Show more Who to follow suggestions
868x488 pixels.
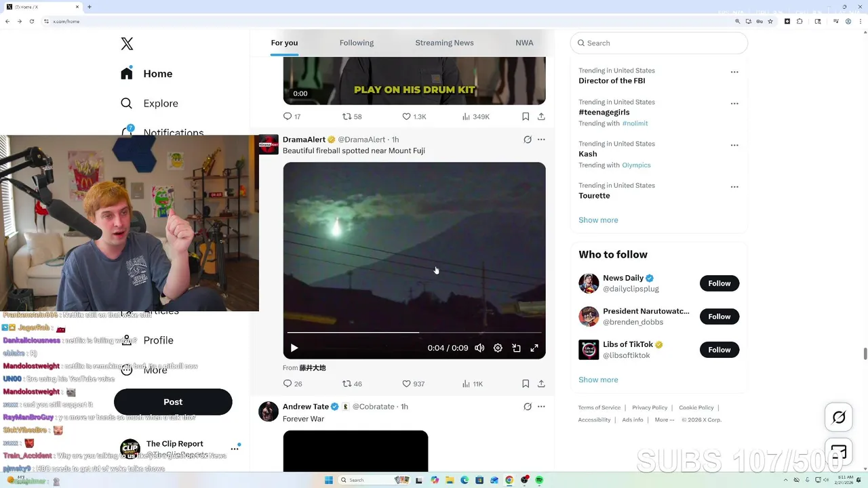[x=598, y=380]
